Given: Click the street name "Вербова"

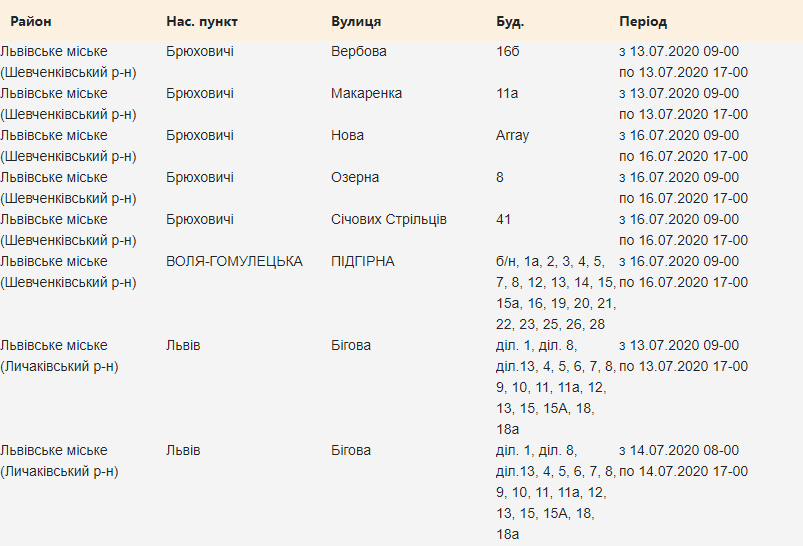Looking at the screenshot, I should [358, 51].
